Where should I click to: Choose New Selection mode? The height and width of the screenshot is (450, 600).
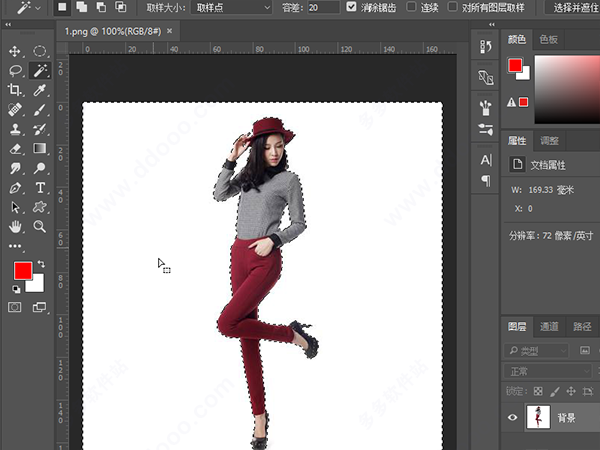pos(62,7)
